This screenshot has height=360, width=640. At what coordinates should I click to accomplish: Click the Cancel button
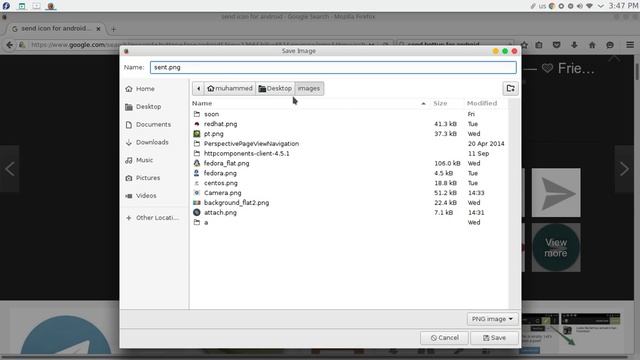(x=444, y=338)
